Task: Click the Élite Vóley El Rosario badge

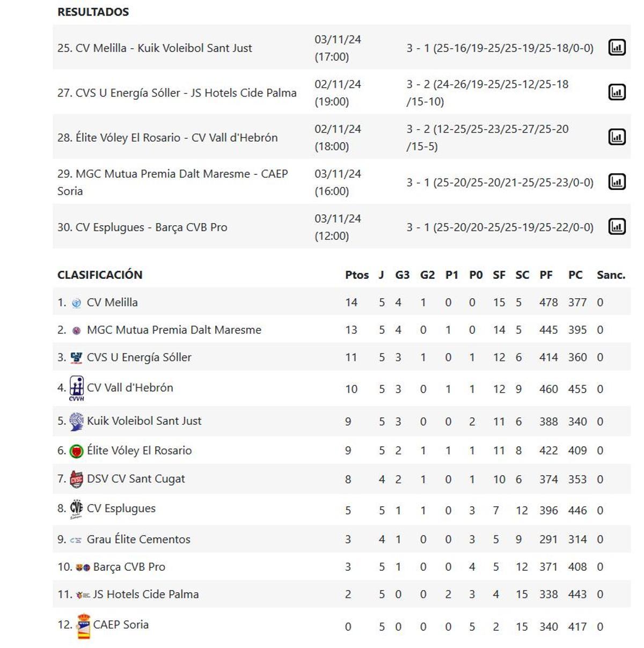Action: tap(76, 450)
